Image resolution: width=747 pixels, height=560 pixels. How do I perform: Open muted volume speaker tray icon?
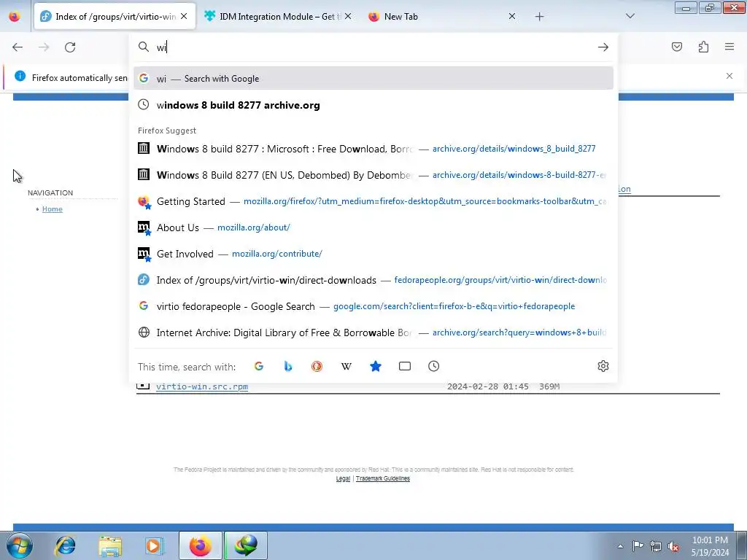pos(673,547)
